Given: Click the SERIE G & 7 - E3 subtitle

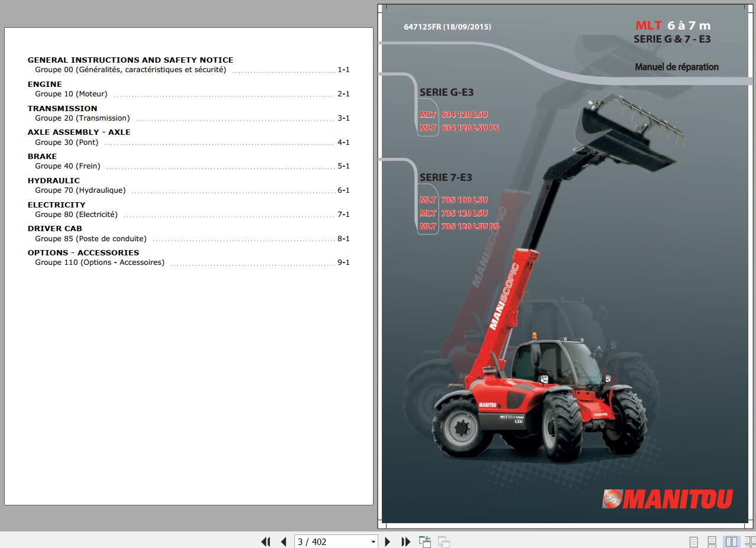Looking at the screenshot, I should click(x=672, y=39).
